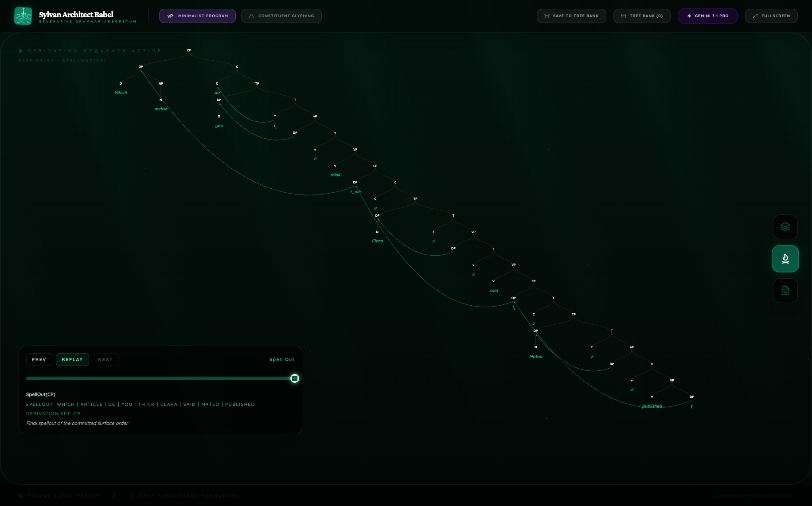The height and width of the screenshot is (506, 812).
Task: Toggle the campfire icon button
Action: pyautogui.click(x=785, y=259)
